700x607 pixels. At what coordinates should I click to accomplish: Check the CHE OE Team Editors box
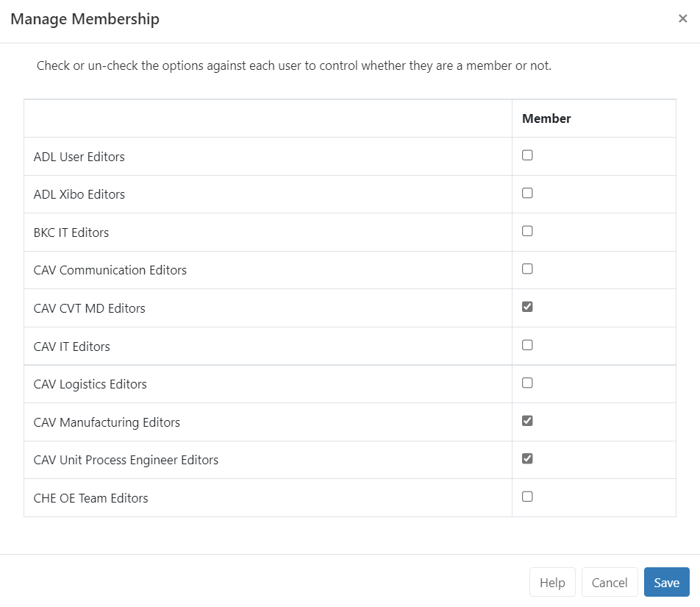click(527, 497)
